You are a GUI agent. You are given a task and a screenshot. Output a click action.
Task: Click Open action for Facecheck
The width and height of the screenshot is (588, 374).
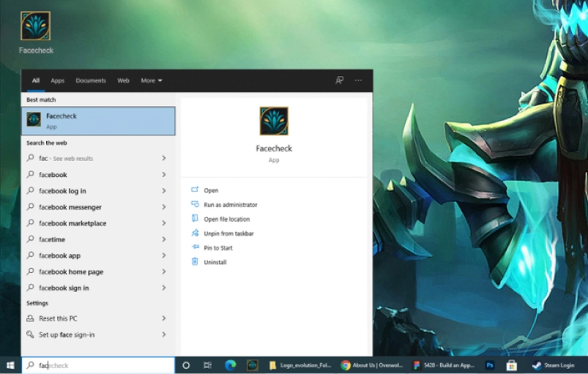click(211, 190)
